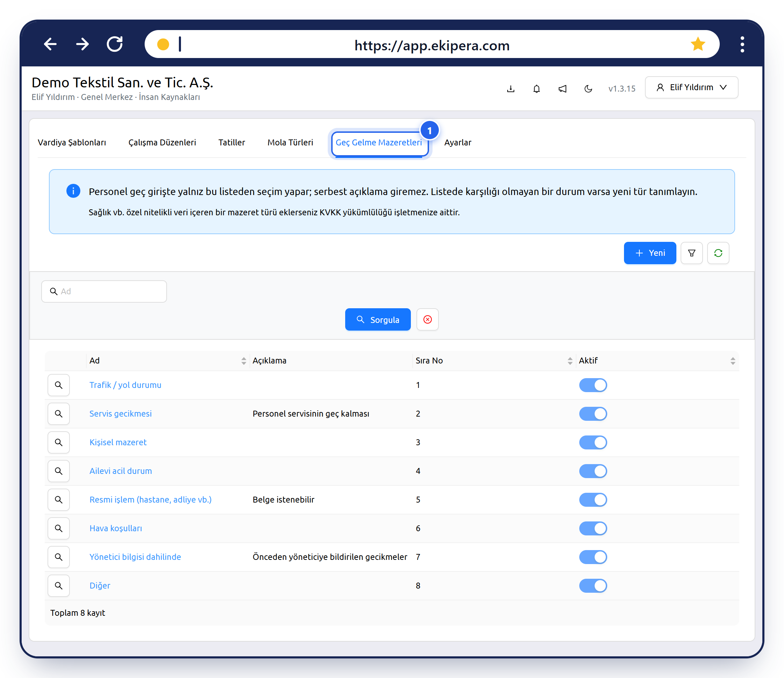The height and width of the screenshot is (678, 784).
Task: Open the Yönetici bilgisi dahilinde link
Action: tap(135, 557)
